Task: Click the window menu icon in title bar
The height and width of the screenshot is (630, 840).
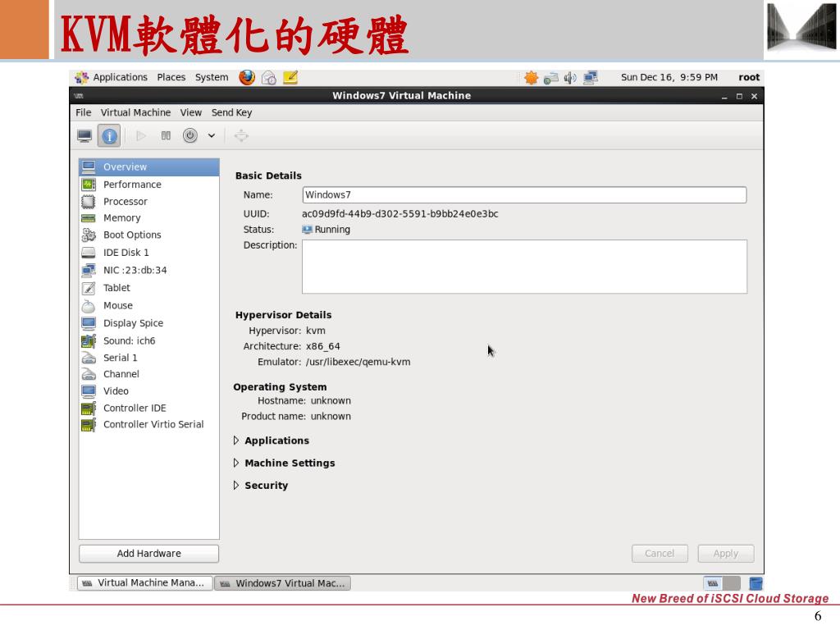Action: (x=79, y=96)
